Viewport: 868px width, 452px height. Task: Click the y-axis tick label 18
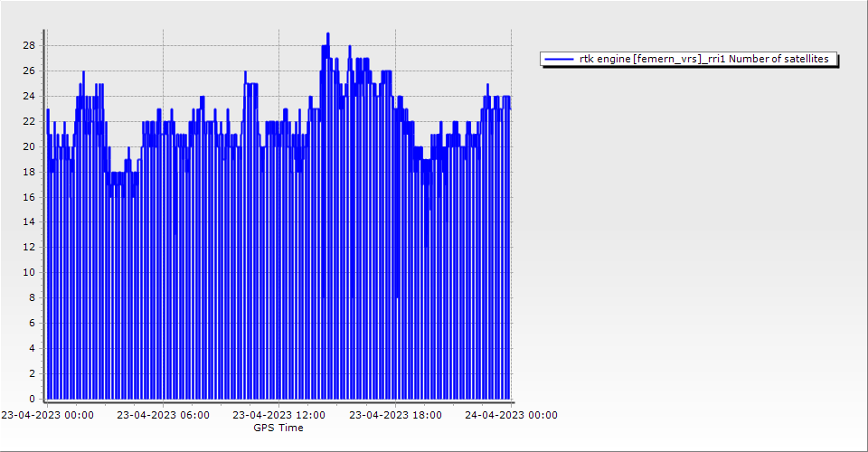[30, 172]
